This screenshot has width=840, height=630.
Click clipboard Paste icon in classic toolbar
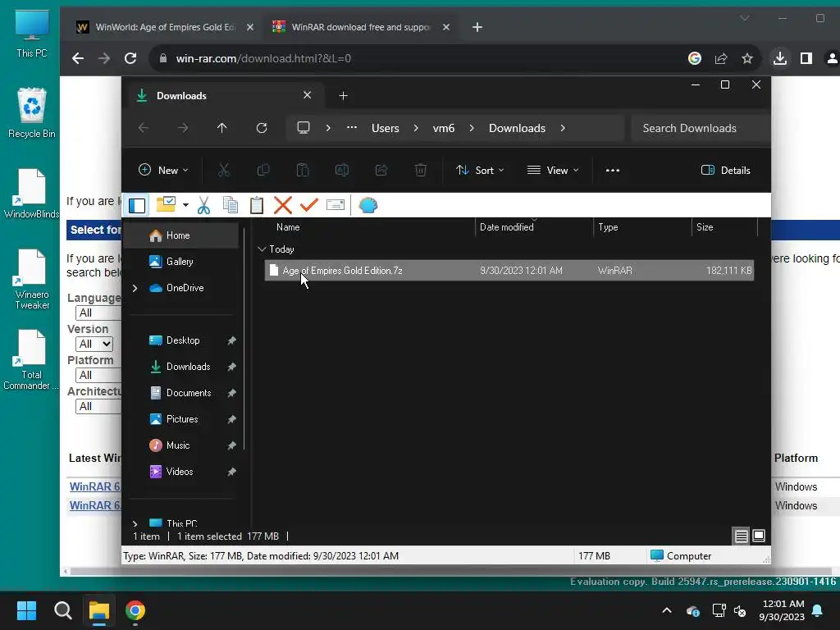257,205
